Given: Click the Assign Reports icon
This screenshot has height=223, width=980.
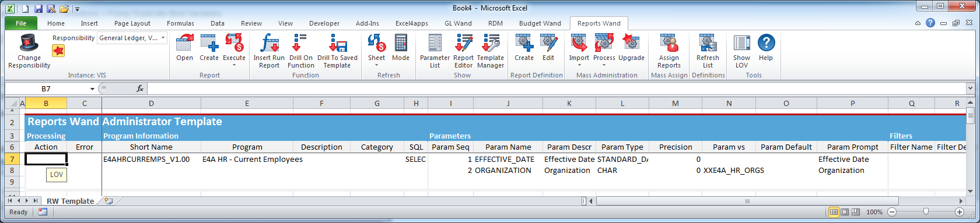Looking at the screenshot, I should coord(669,43).
